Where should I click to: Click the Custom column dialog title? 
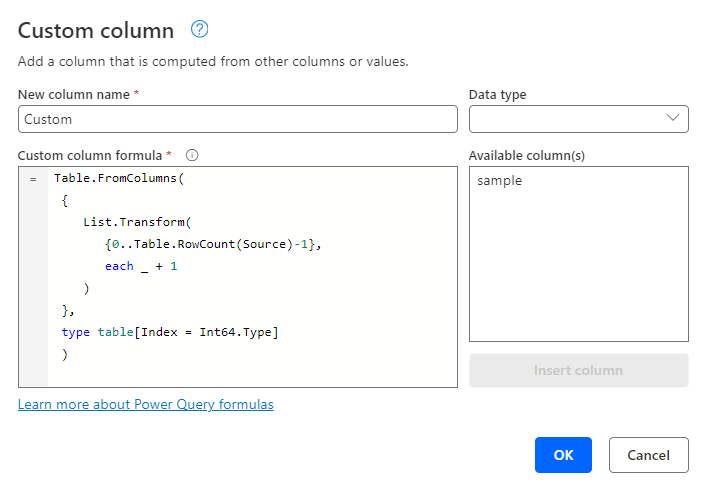(x=96, y=31)
